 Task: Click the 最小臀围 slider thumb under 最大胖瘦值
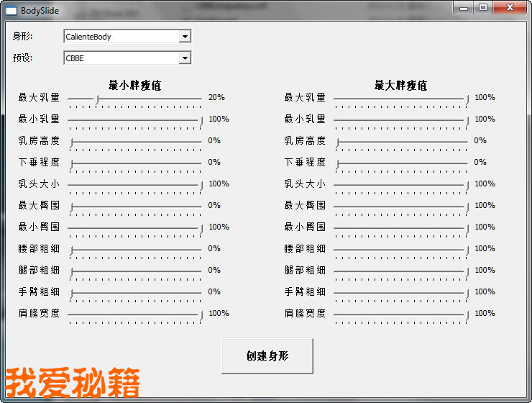click(467, 229)
